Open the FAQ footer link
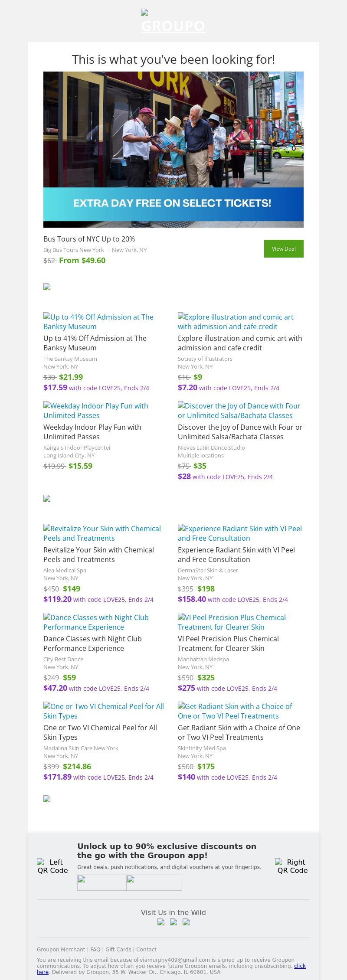347x980 pixels. [x=95, y=950]
